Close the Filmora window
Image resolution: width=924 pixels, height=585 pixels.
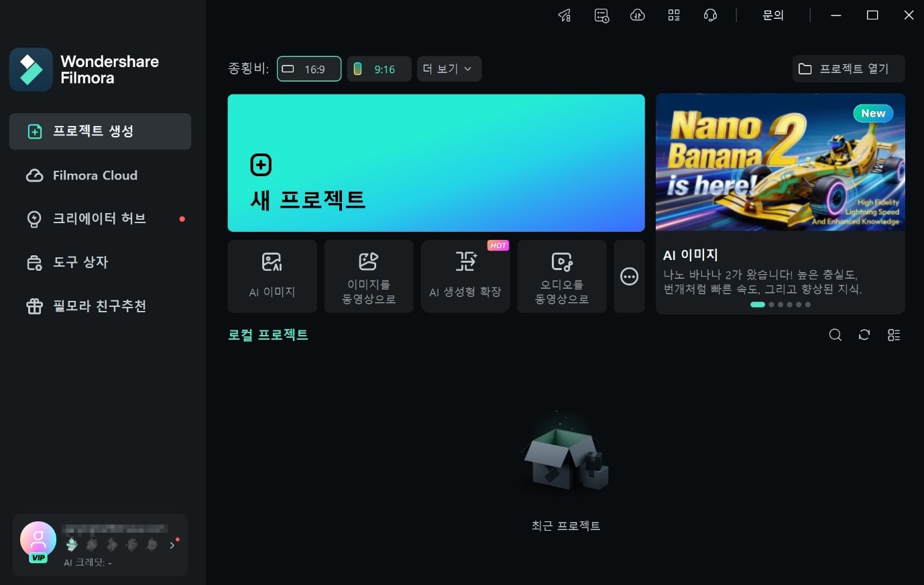point(909,15)
